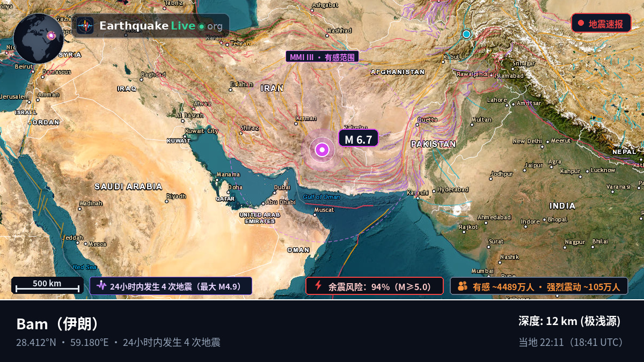Click the Riyadh city label on map

[x=176, y=196]
